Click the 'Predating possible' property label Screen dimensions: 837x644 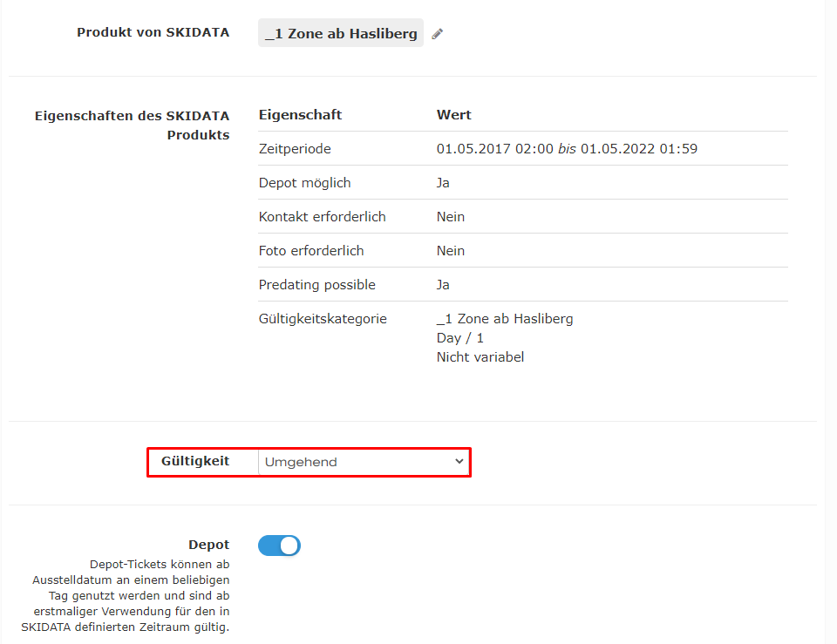(317, 285)
